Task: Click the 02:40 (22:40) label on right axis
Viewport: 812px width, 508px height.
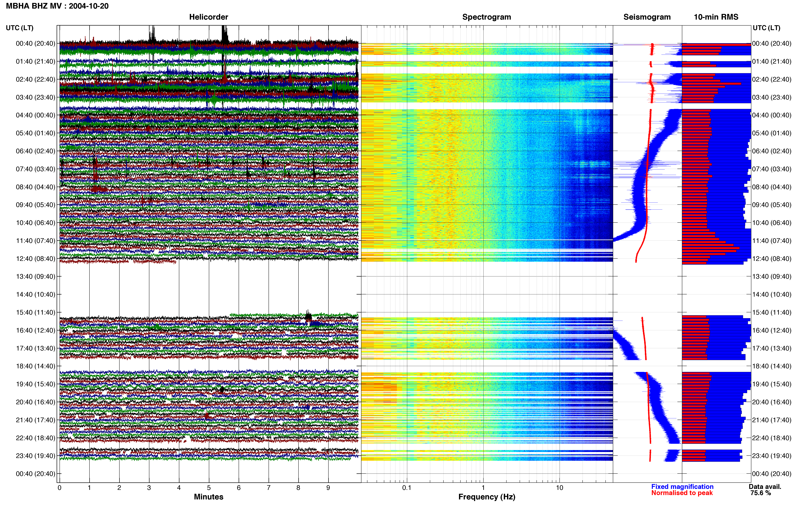Action: 772,79
